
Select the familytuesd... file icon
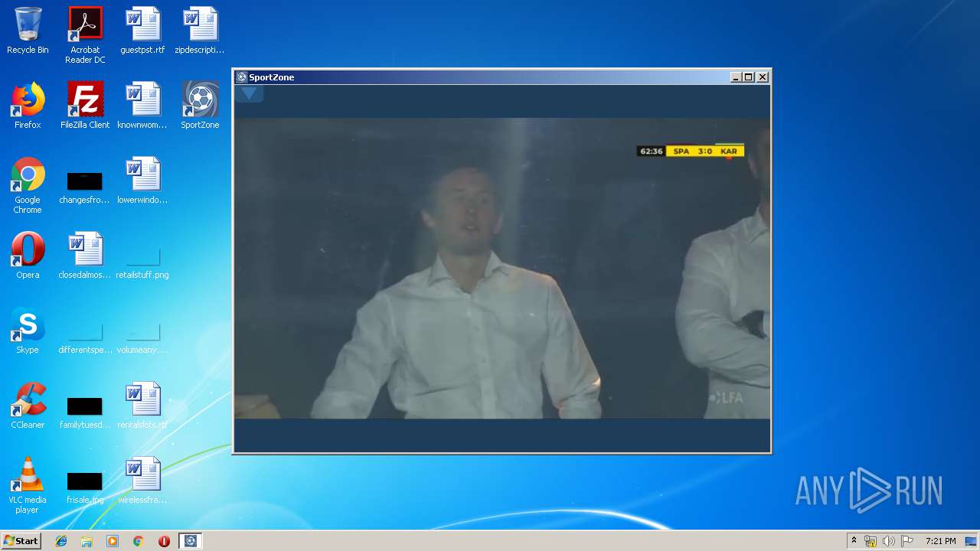(x=85, y=413)
